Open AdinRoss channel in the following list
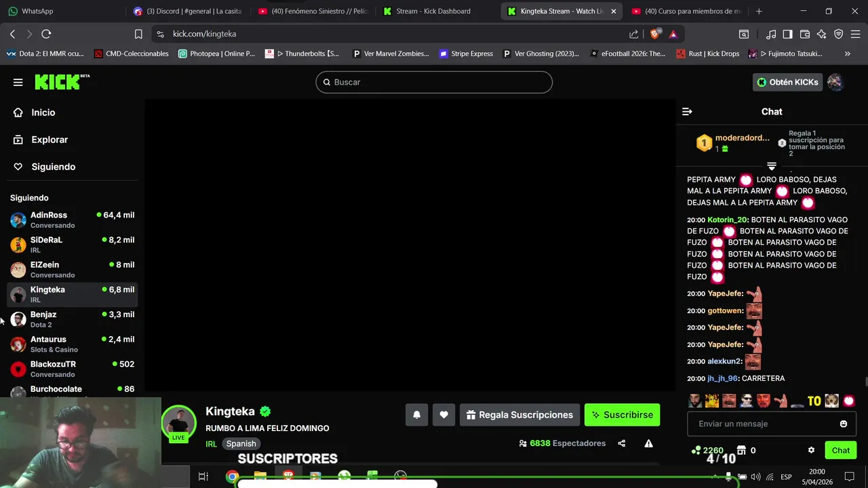This screenshot has height=488, width=868. click(73, 220)
